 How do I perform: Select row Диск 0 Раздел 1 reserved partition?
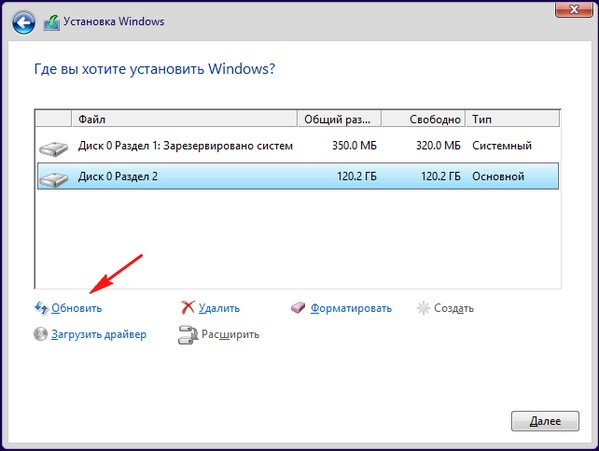pyautogui.click(x=298, y=146)
